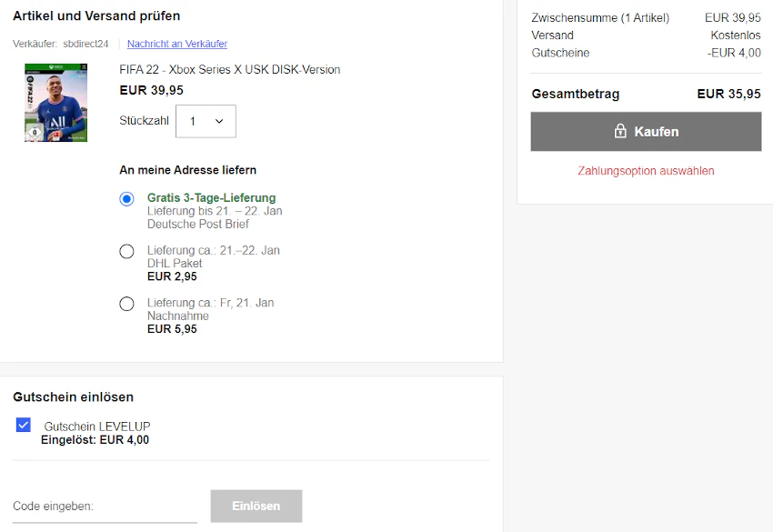Open the Stückzahl quantity dropdown

click(x=206, y=121)
